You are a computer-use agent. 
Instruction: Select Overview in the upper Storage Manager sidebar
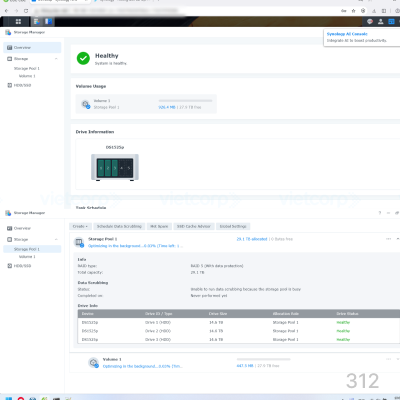pyautogui.click(x=32, y=48)
